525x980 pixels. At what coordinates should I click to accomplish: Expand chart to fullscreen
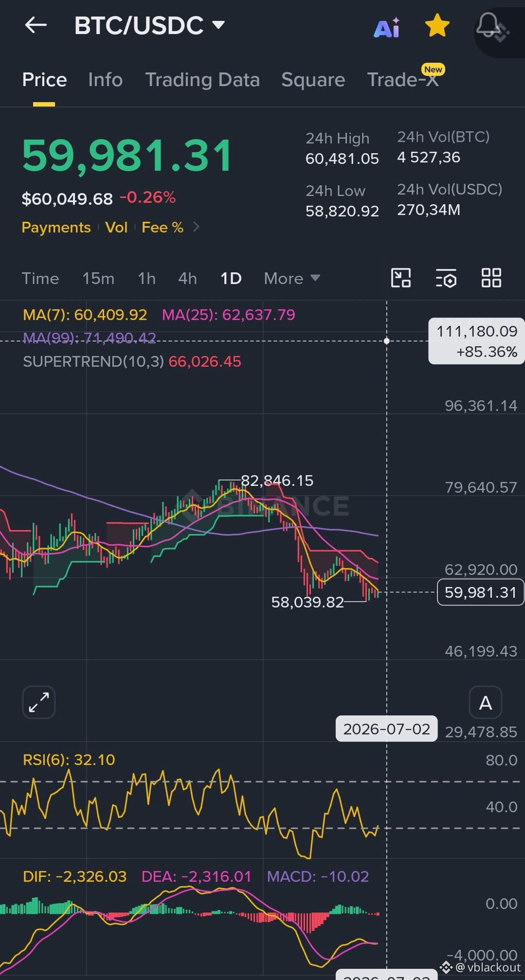click(x=39, y=702)
